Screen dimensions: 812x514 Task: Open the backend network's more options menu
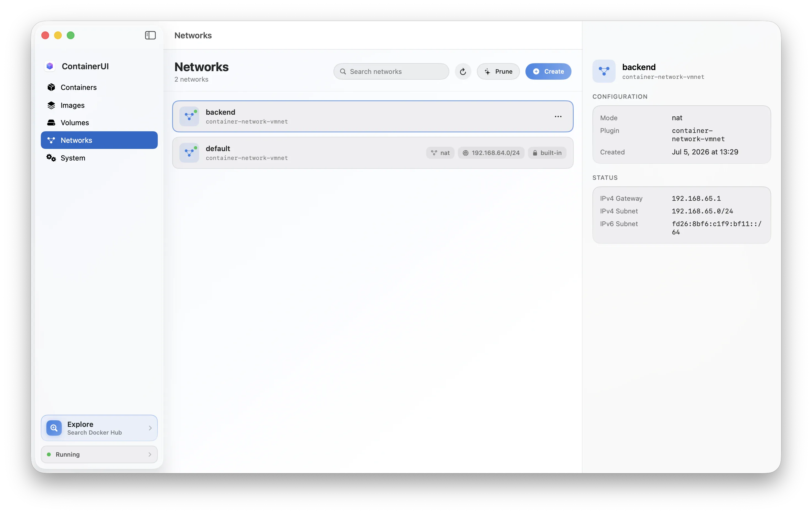click(558, 117)
